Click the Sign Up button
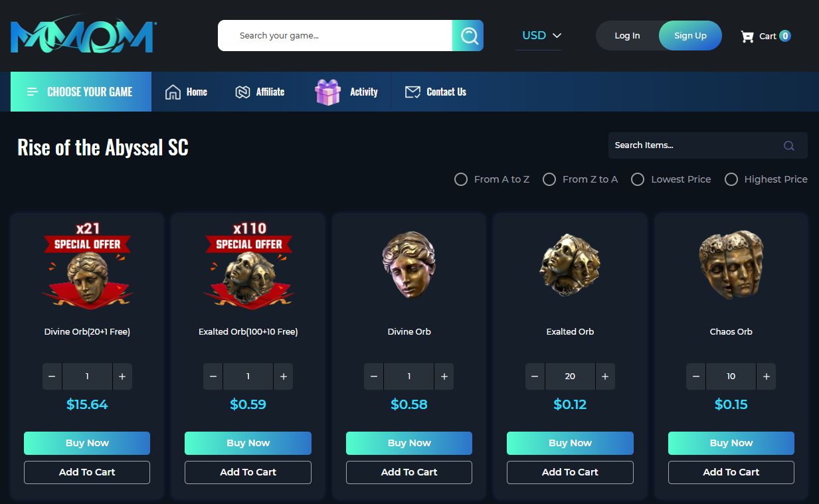 690,36
